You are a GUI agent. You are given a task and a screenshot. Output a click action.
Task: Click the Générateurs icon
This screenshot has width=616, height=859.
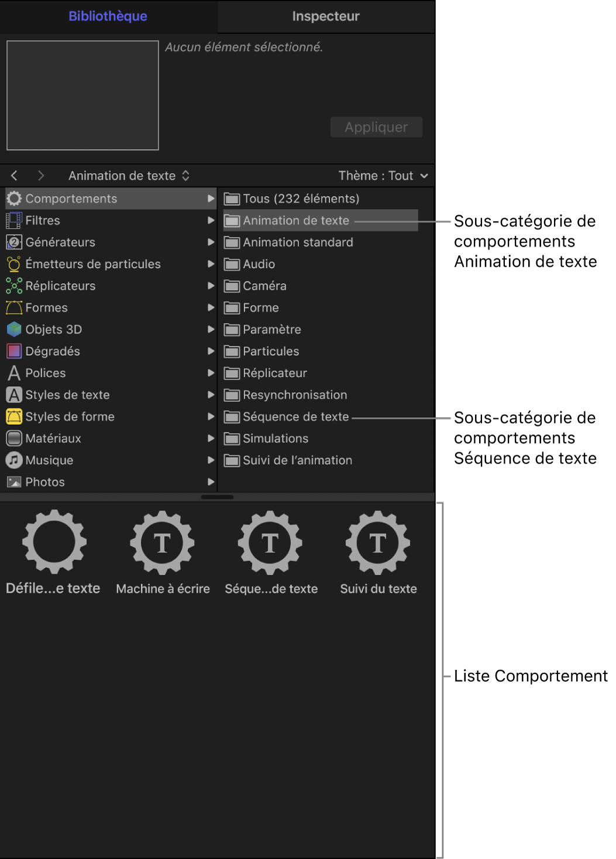pyautogui.click(x=14, y=242)
